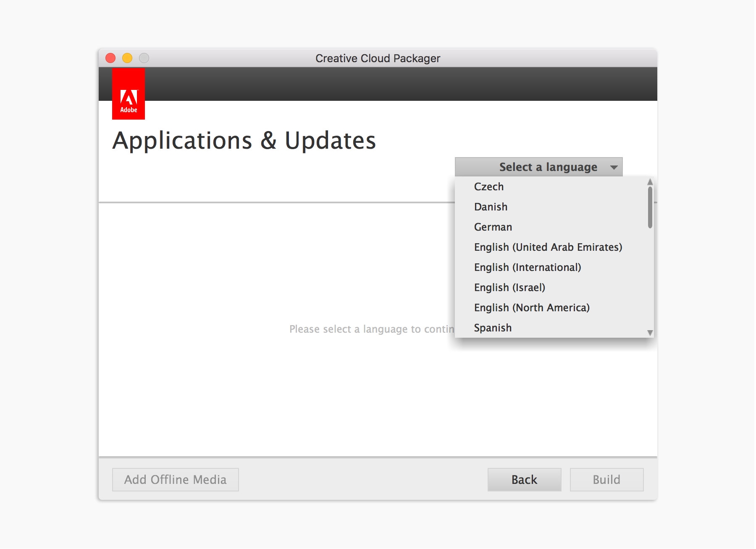Open the Select a language dropdown
Screen dimensions: 756x549
click(x=540, y=167)
